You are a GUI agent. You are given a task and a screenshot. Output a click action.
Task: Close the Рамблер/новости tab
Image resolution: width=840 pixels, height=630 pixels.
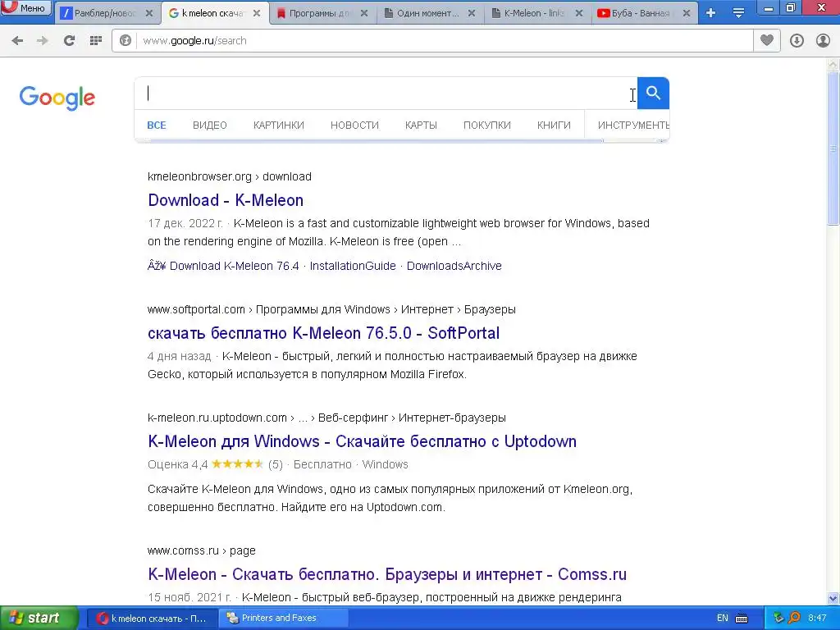click(x=149, y=13)
